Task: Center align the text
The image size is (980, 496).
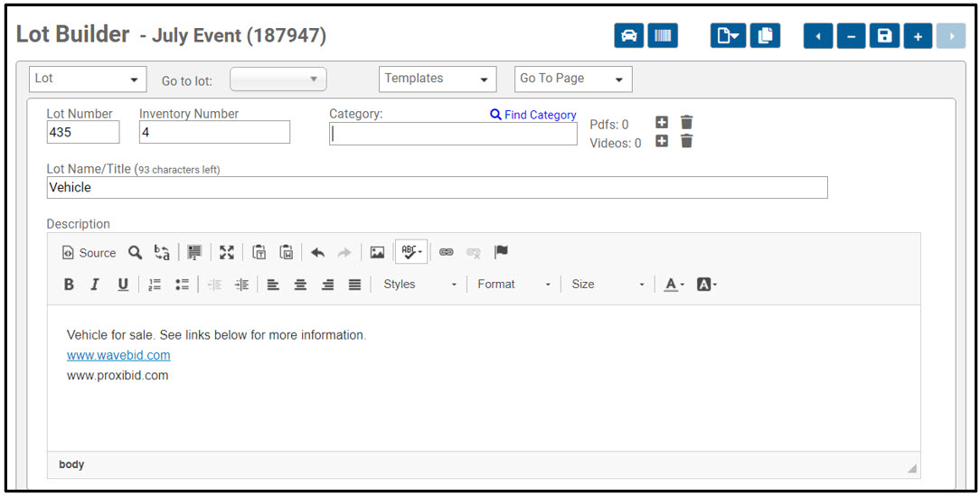Action: (x=301, y=285)
